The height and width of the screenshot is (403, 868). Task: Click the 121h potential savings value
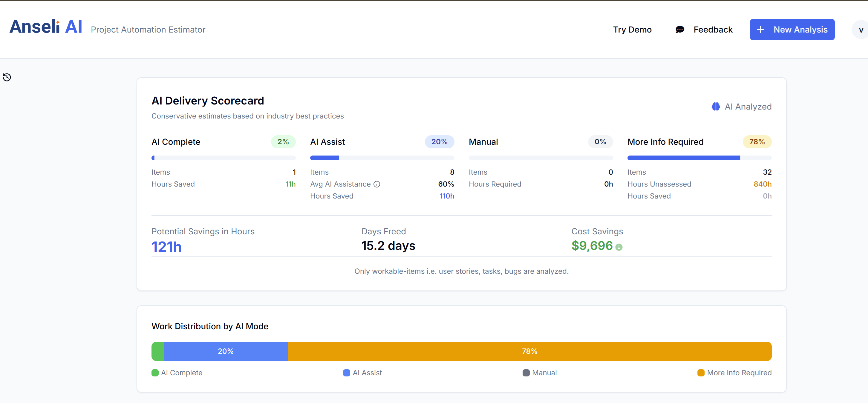[x=166, y=247]
